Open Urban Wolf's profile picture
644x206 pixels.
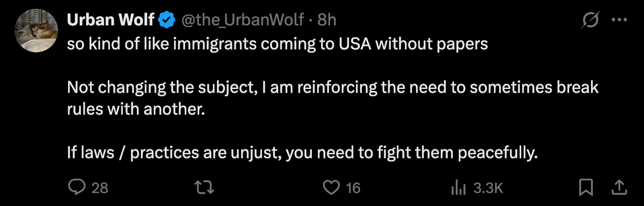[x=36, y=31]
